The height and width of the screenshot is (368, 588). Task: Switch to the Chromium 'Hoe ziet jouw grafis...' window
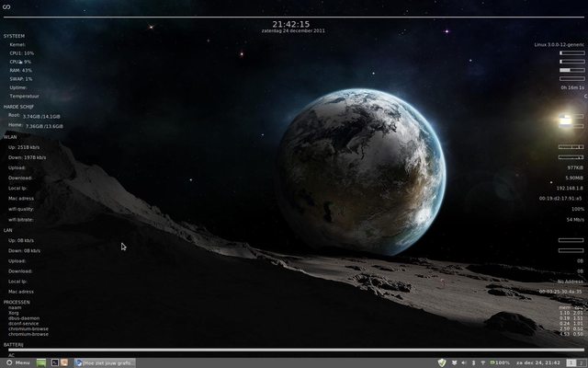105,362
